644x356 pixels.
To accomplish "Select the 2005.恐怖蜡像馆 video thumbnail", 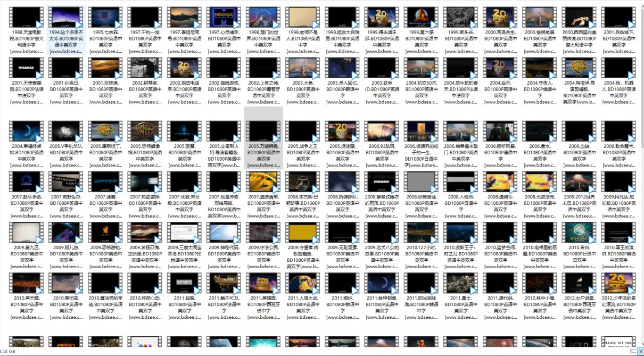I will coord(145,131).
